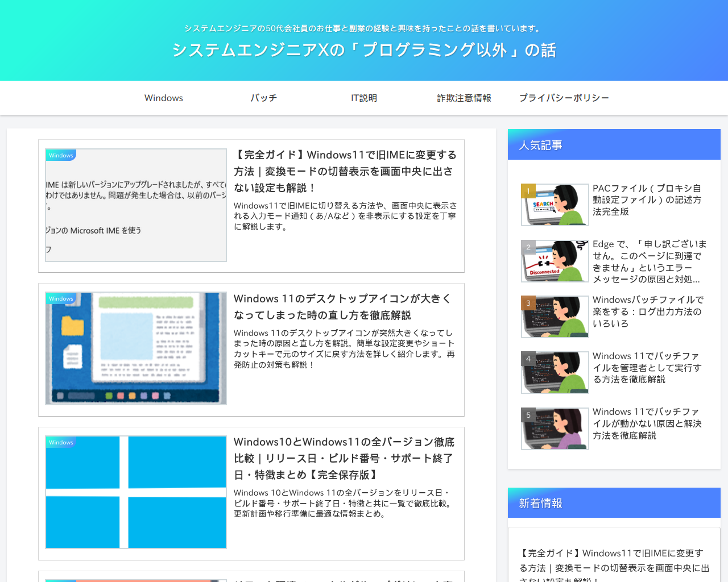Viewport: 728px width, 582px height.
Task: Open the IME article in the 新着情報 list
Action: click(x=614, y=565)
